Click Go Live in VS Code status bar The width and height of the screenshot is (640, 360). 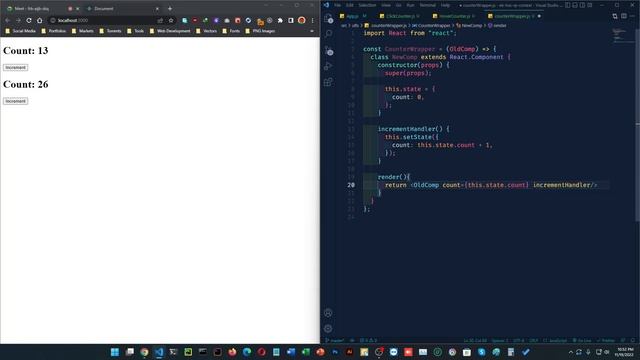coord(582,340)
